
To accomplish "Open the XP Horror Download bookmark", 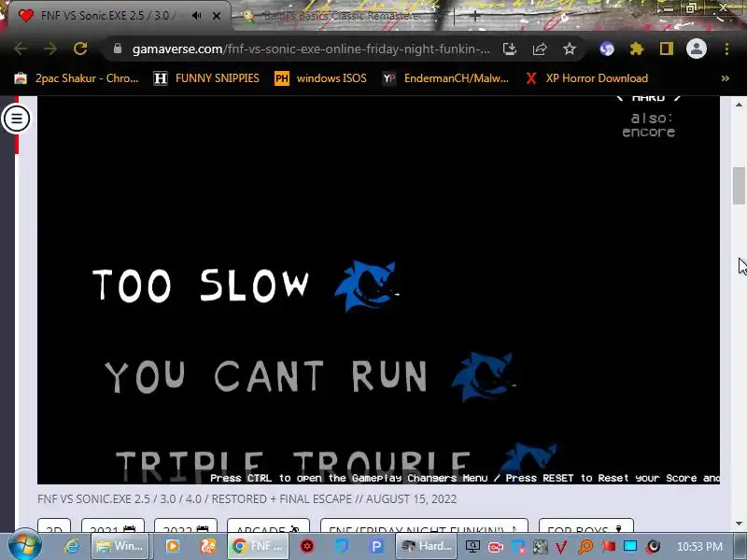I will 587,78.
